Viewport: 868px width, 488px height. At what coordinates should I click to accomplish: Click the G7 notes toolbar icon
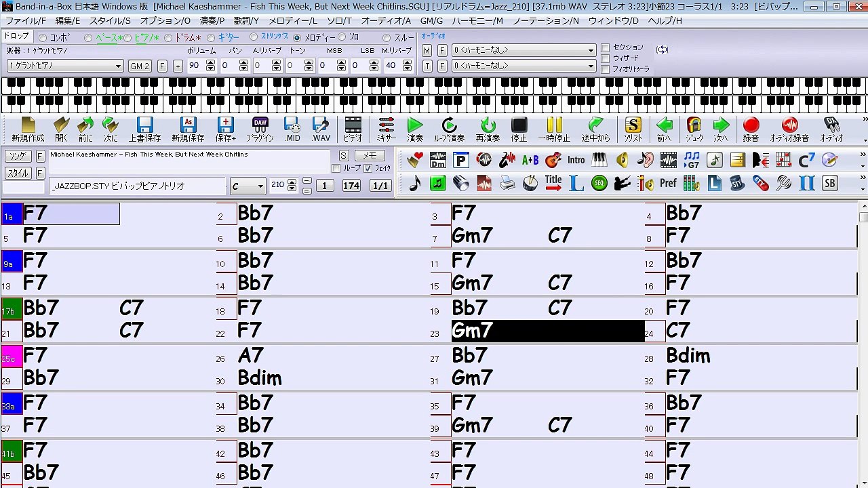click(692, 160)
